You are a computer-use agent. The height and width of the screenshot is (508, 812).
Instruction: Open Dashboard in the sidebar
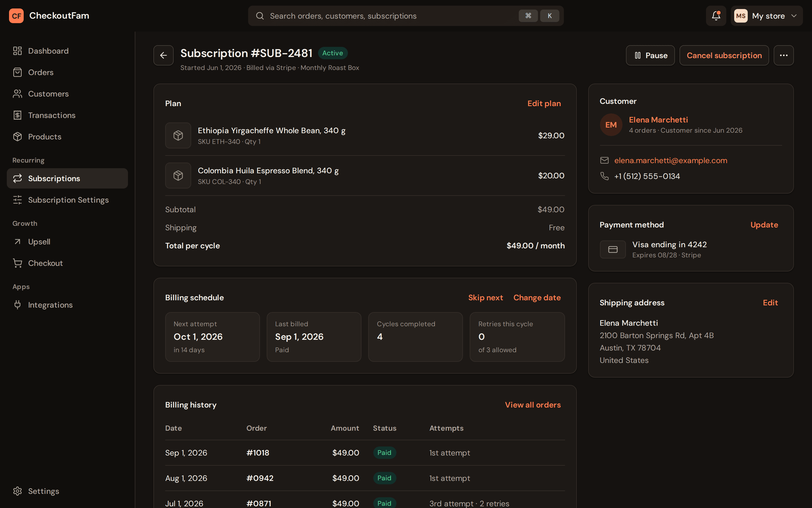click(67, 51)
